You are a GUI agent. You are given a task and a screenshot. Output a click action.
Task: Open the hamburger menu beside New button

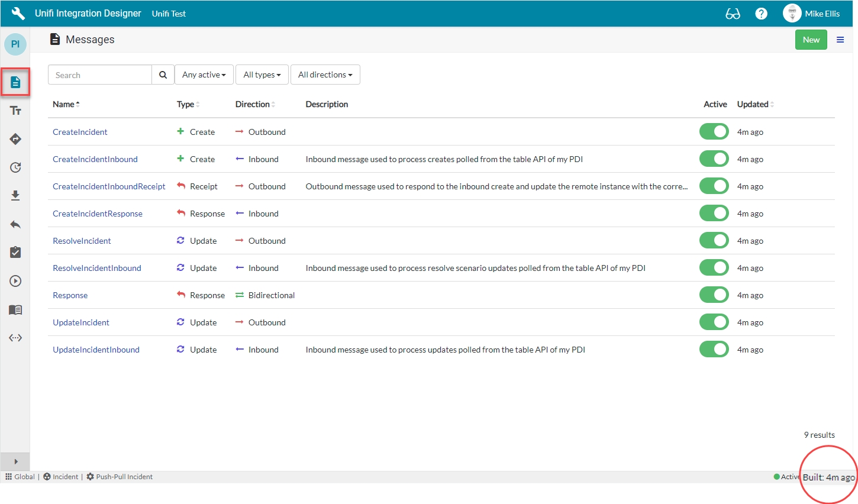[x=840, y=40]
